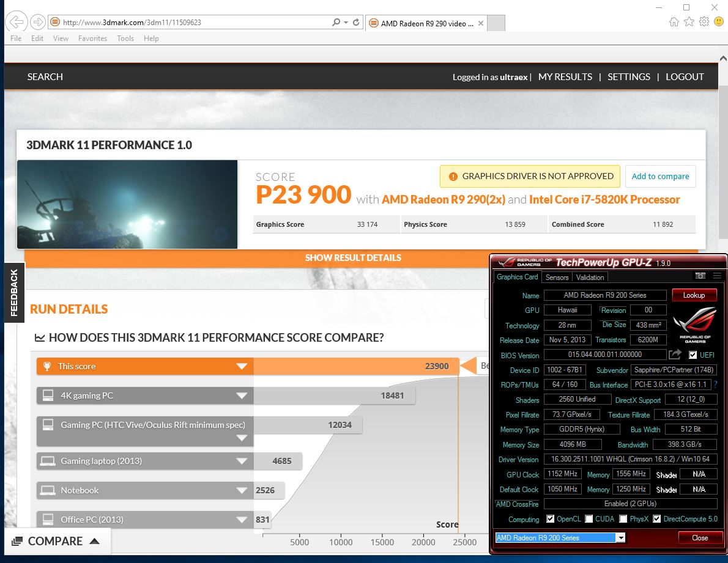Click the Close button in GPU-Z
Image resolution: width=728 pixels, height=563 pixels.
click(700, 538)
